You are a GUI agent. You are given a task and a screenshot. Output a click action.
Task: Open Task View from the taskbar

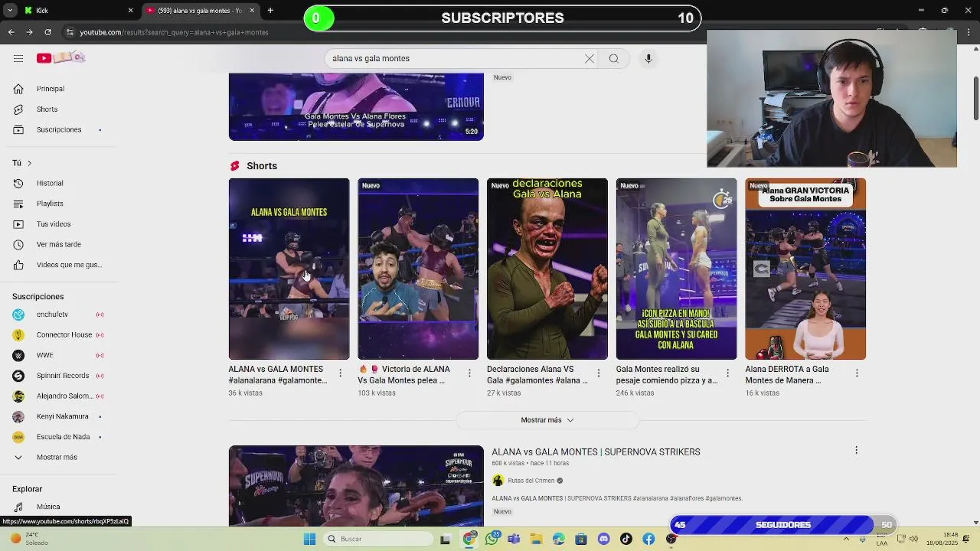tap(446, 539)
